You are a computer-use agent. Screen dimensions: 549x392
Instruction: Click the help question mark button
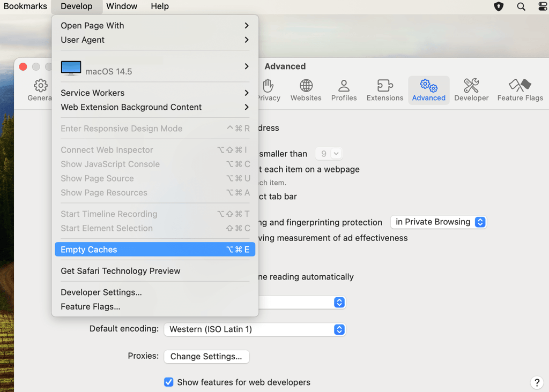(x=537, y=382)
